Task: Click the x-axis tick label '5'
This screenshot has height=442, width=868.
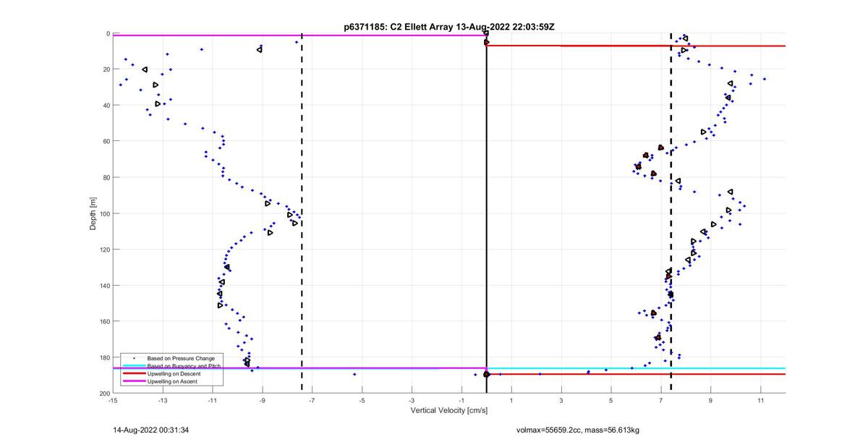Action: click(611, 400)
